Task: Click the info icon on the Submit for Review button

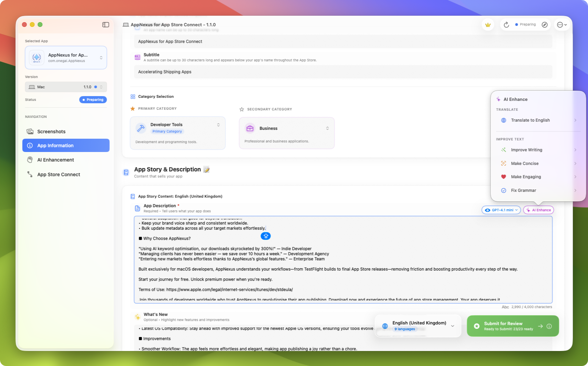Action: tap(549, 326)
